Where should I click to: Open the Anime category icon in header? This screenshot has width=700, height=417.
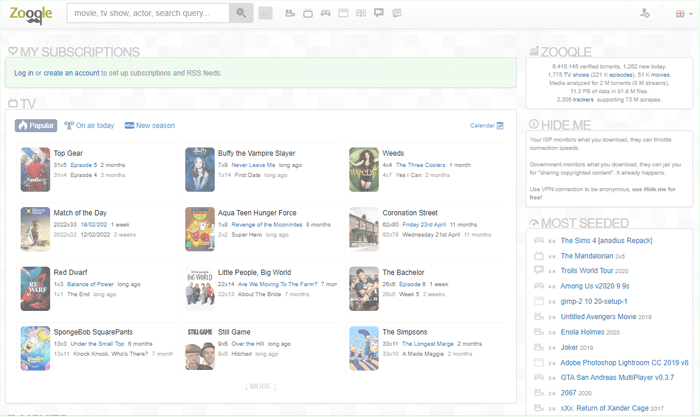[379, 13]
